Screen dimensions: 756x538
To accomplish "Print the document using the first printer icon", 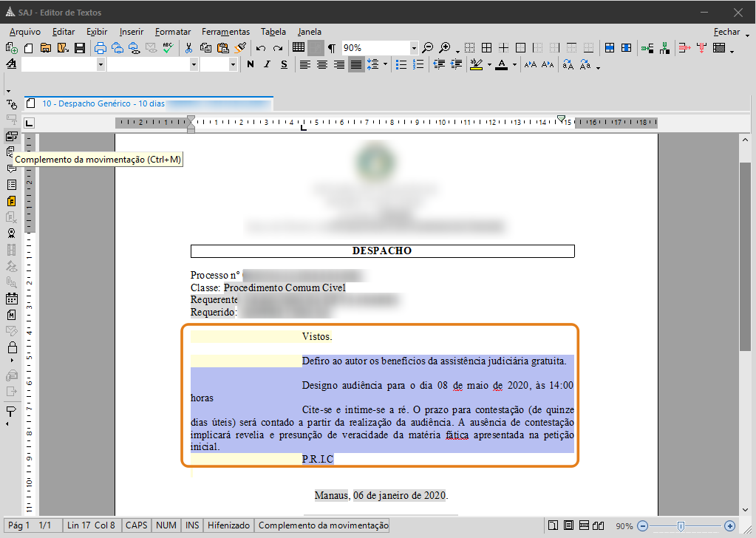I will [101, 48].
